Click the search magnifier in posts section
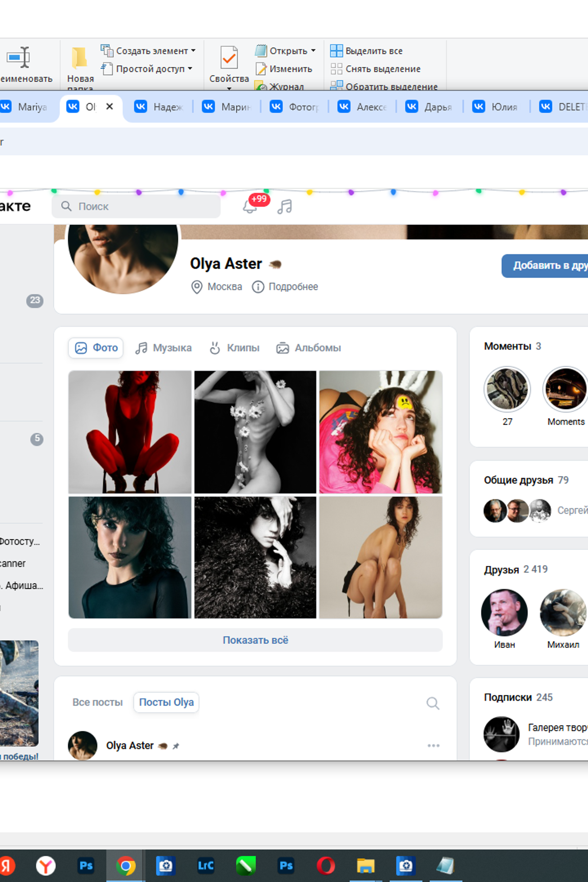 click(x=433, y=703)
